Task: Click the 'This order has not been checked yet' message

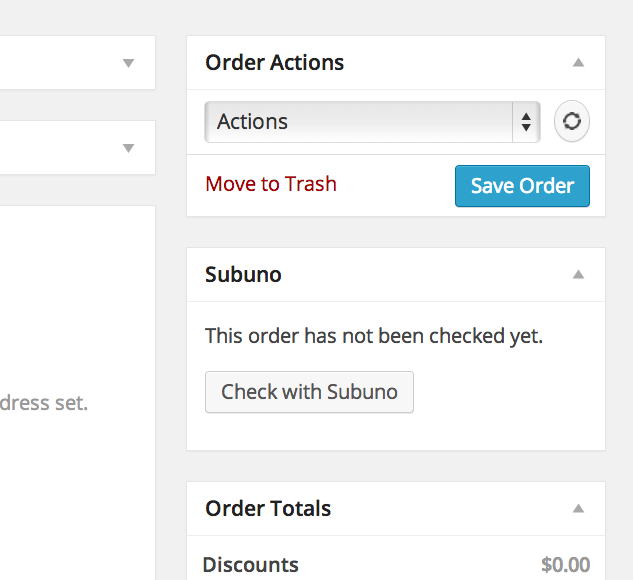Action: pyautogui.click(x=374, y=336)
